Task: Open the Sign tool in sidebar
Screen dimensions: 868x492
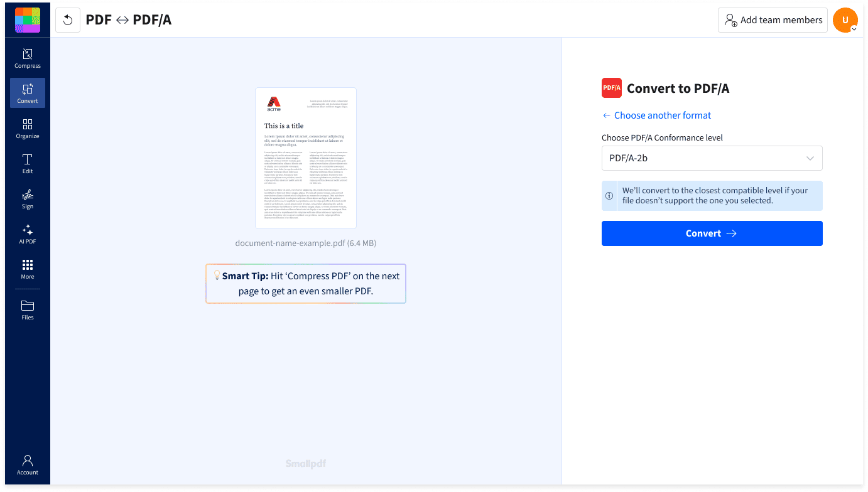Action: (28, 198)
